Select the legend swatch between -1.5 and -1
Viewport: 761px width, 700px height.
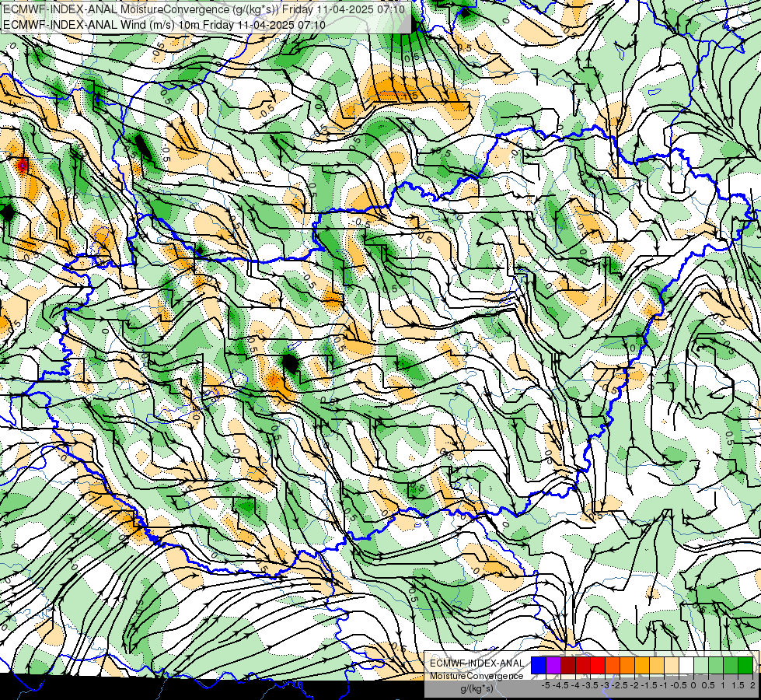point(657,665)
